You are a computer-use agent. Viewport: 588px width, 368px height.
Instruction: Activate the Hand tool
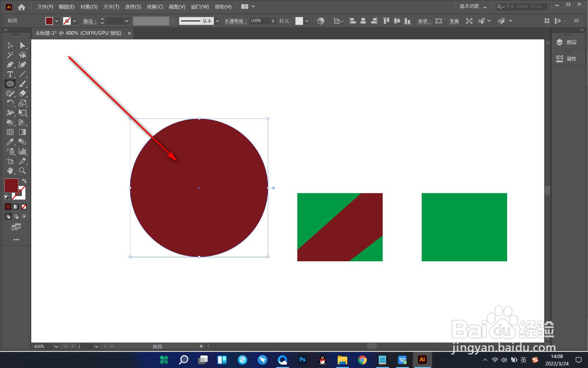[10, 171]
